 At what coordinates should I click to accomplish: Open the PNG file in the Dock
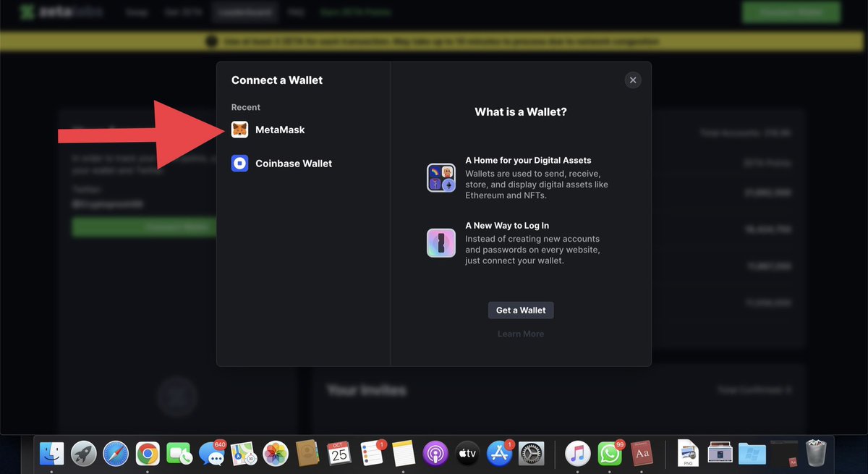tap(688, 454)
